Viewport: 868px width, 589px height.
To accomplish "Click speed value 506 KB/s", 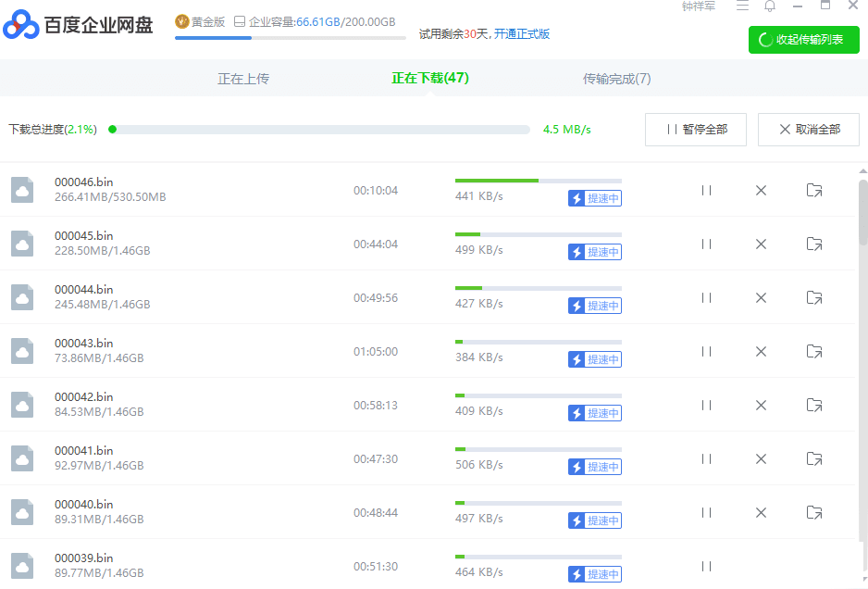I will tap(479, 465).
